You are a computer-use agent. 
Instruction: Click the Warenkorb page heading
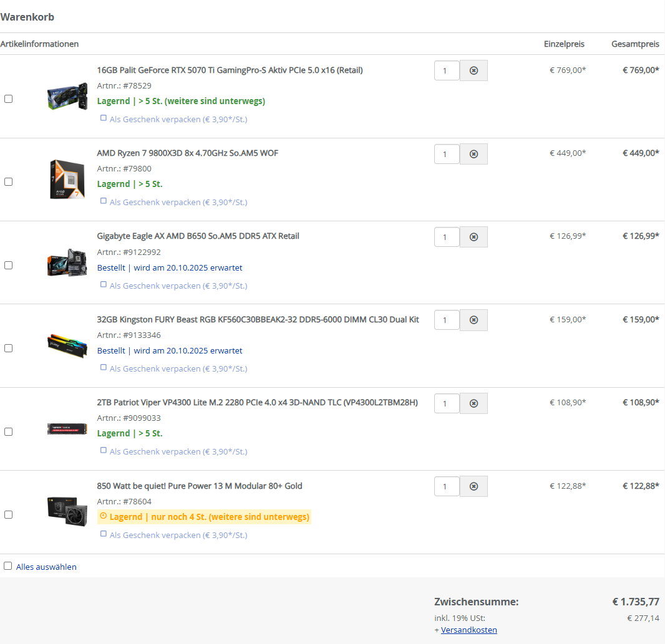(27, 17)
